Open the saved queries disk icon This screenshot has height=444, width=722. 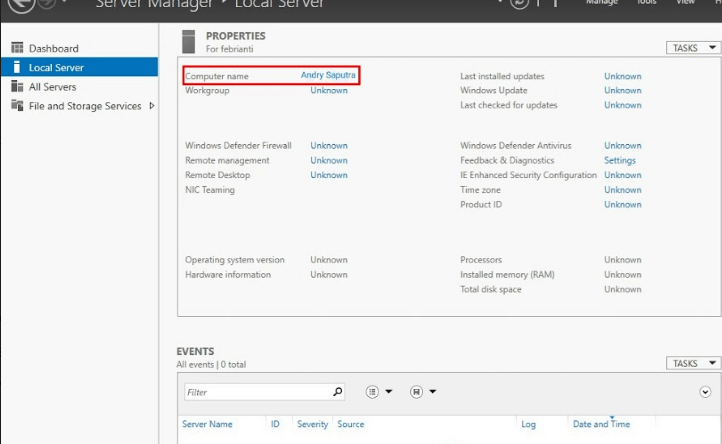point(416,392)
